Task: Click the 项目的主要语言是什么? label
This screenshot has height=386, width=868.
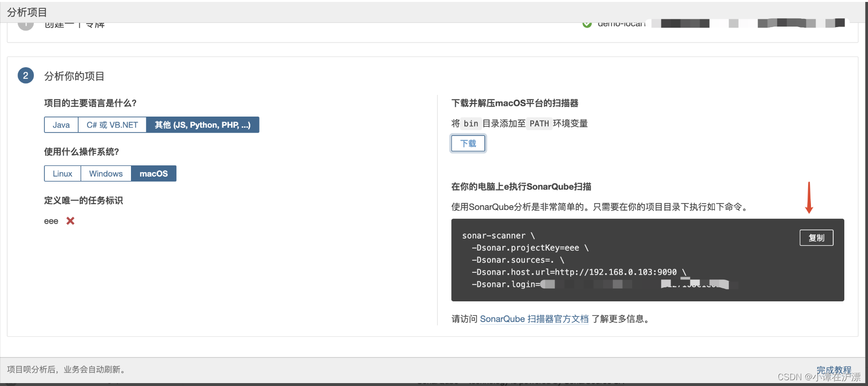Action: (90, 103)
